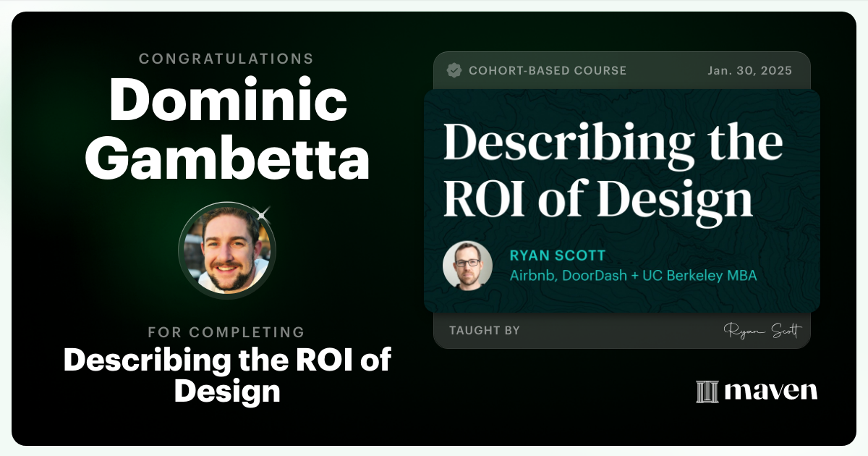Select the Airbnb, DoorDash + UC Berkeley MBA subtitle

tap(633, 275)
